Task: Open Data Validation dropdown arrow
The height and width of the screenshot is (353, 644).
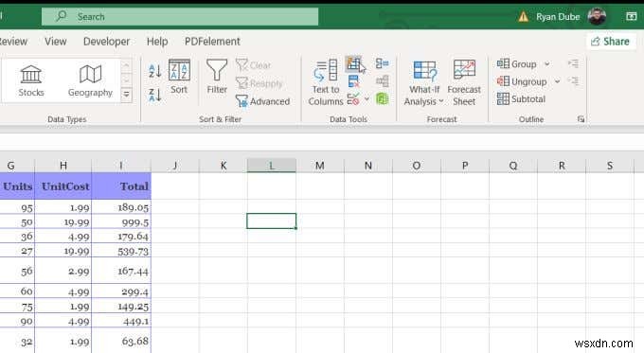Action: (x=367, y=99)
